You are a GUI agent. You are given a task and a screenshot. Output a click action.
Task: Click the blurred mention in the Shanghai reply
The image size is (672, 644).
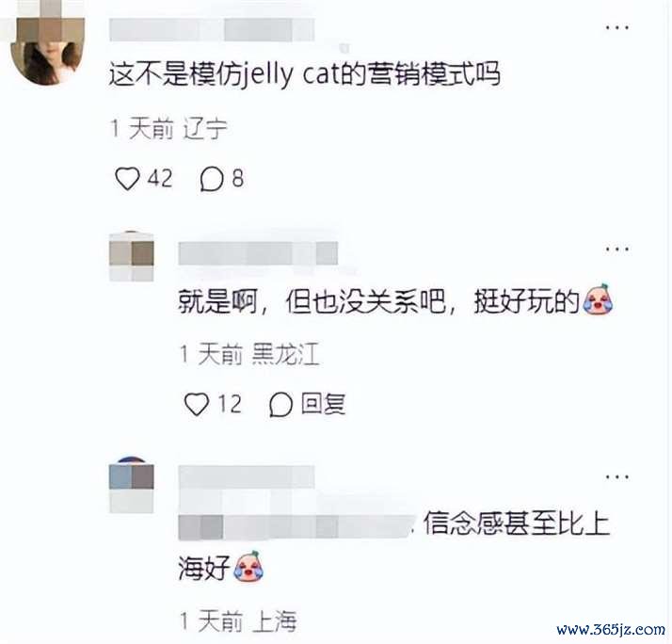coord(293,526)
